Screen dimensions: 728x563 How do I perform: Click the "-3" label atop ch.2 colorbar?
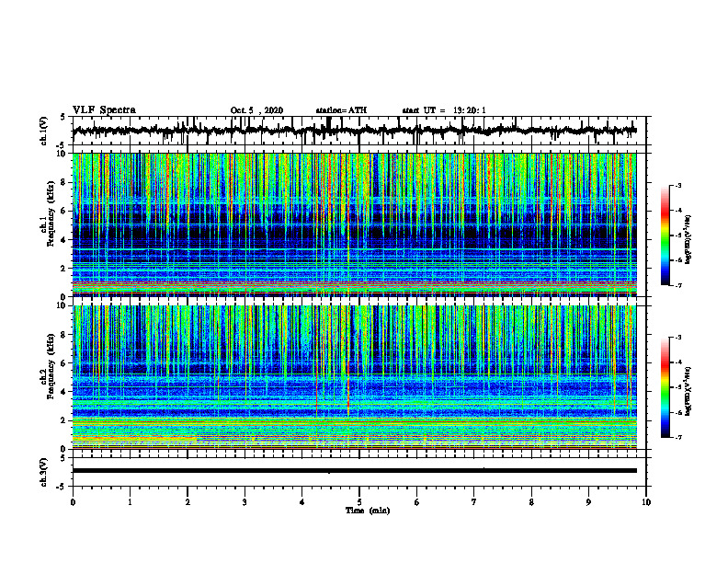pyautogui.click(x=677, y=338)
